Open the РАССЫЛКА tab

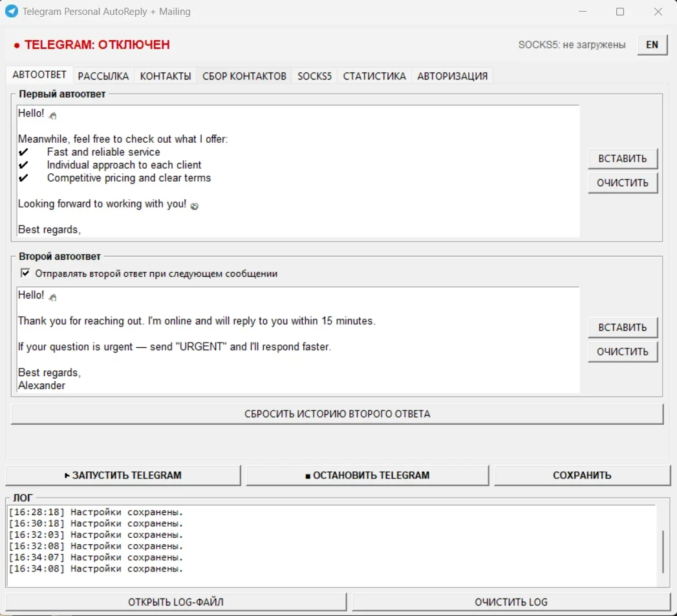103,76
